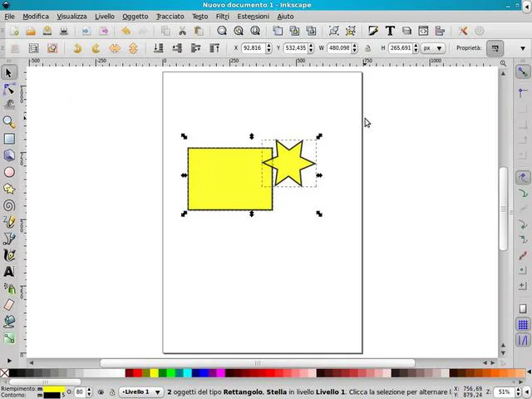This screenshot has height=399, width=532.
Task: Click the Open folder icon
Action: 31,31
